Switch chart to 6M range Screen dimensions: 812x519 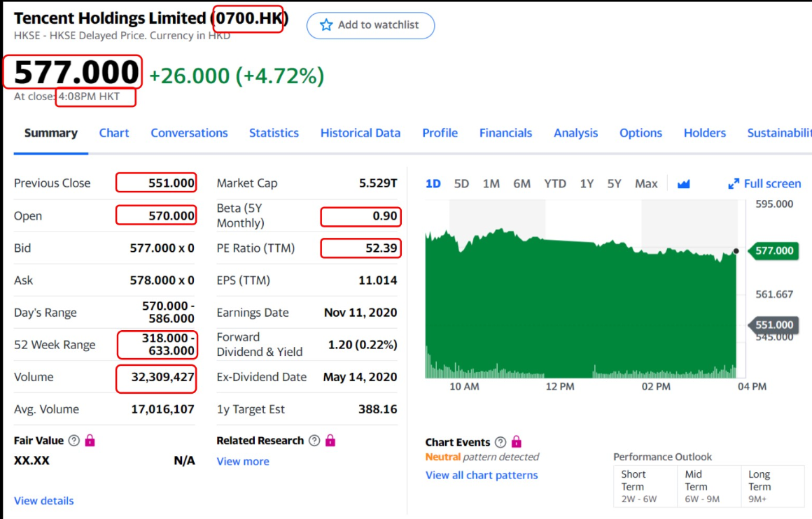click(522, 184)
